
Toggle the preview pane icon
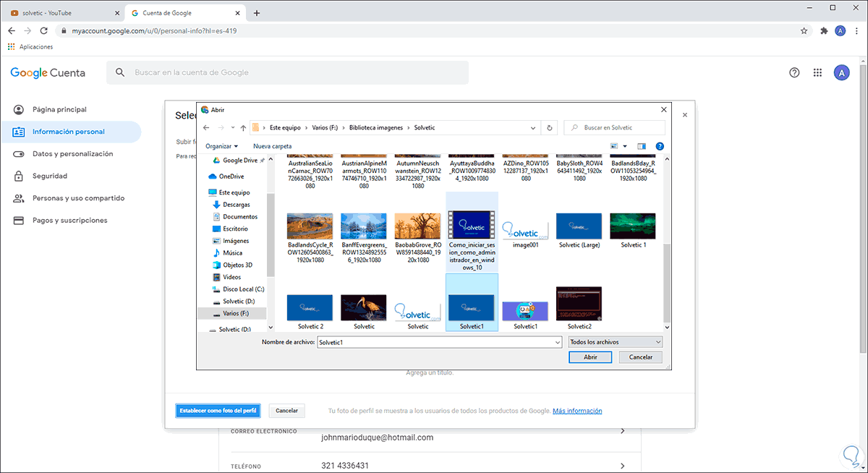pos(641,146)
